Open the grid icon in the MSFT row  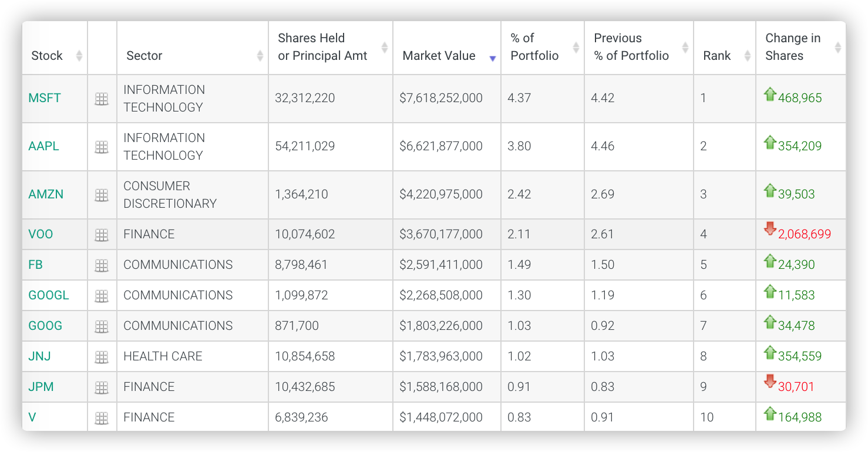(102, 99)
